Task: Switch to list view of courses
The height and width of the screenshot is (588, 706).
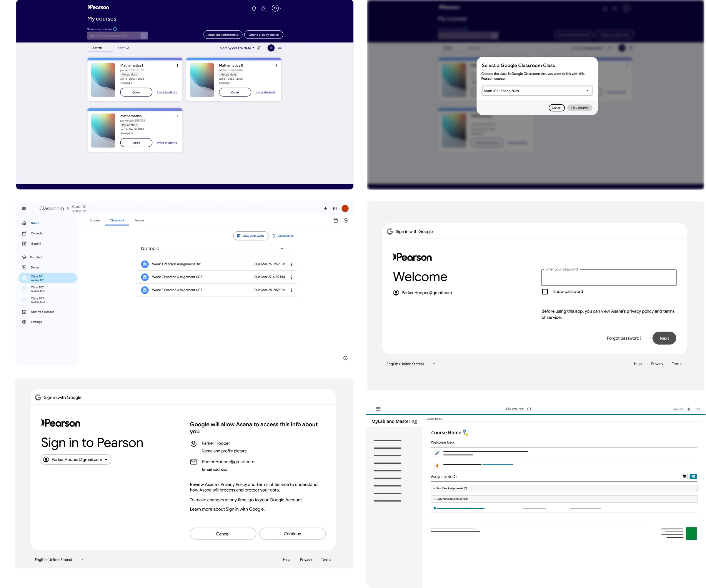Action: 280,48
